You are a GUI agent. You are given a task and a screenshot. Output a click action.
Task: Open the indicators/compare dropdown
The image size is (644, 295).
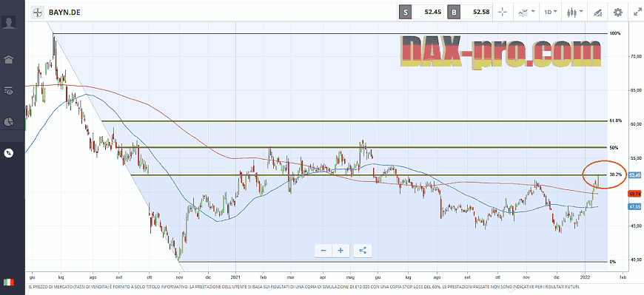click(526, 13)
